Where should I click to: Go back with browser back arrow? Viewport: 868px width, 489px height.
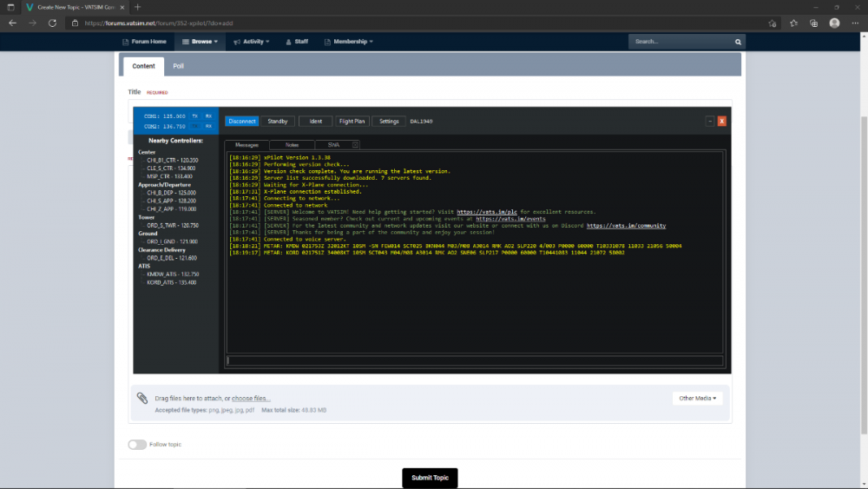[12, 23]
